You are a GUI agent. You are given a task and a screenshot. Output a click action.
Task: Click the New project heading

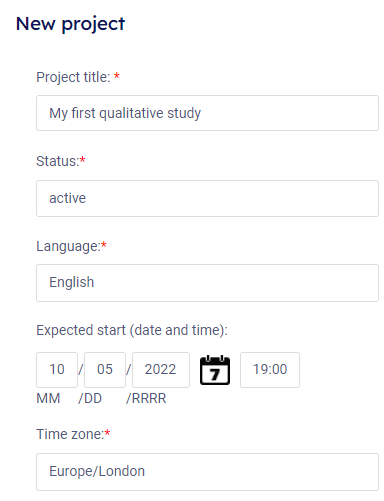pyautogui.click(x=70, y=24)
